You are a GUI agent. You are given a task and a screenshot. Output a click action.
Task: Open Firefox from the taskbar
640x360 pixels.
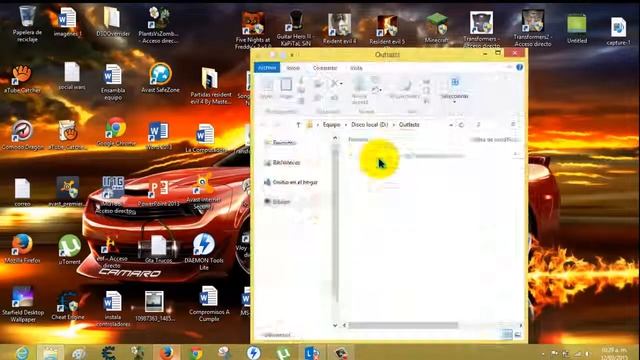click(x=166, y=352)
